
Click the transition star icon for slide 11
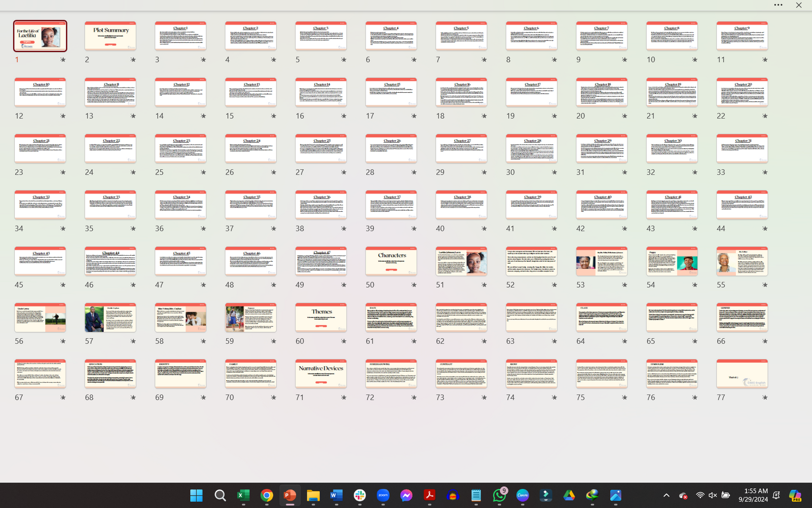click(x=765, y=60)
